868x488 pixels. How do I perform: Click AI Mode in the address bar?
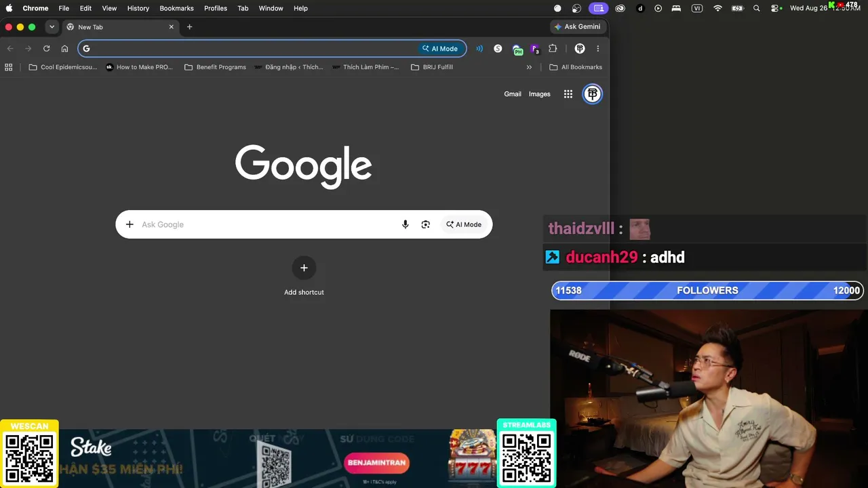click(x=439, y=49)
